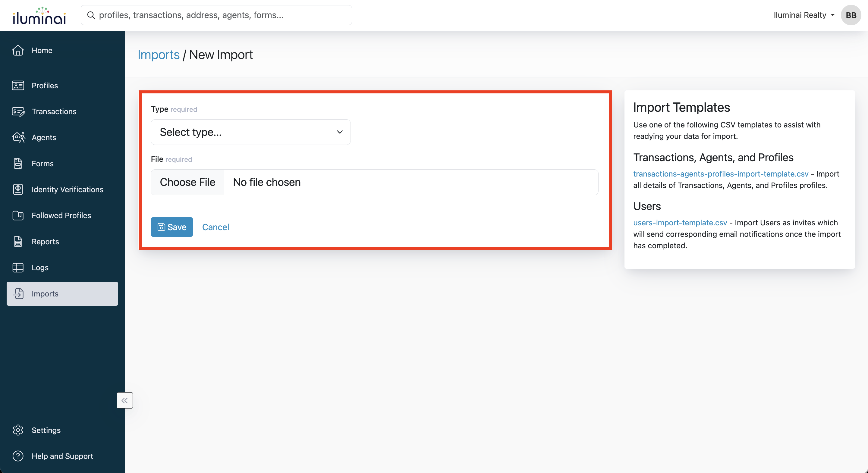Click the Help and Support question icon

(18, 456)
